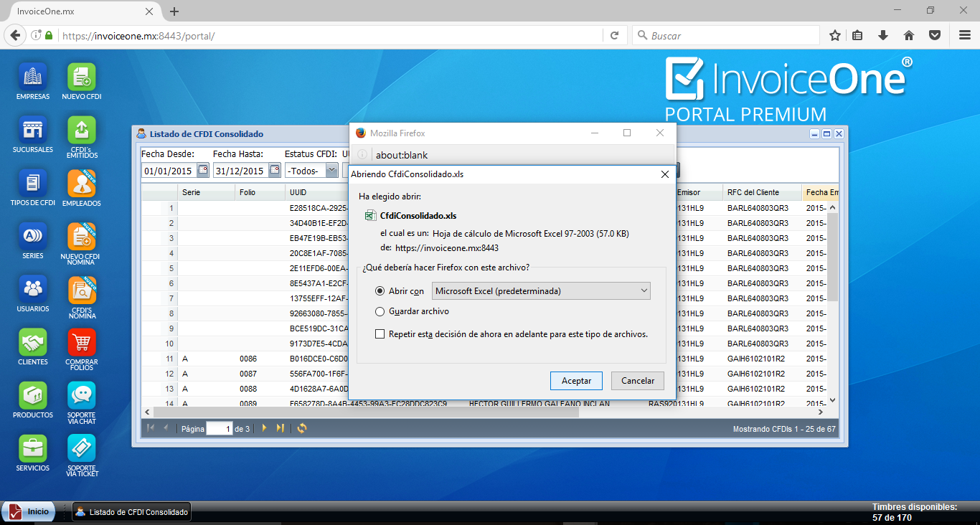Viewport: 980px width, 525px height.
Task: Select the 'Guardar archivo' radio option
Action: [380, 312]
